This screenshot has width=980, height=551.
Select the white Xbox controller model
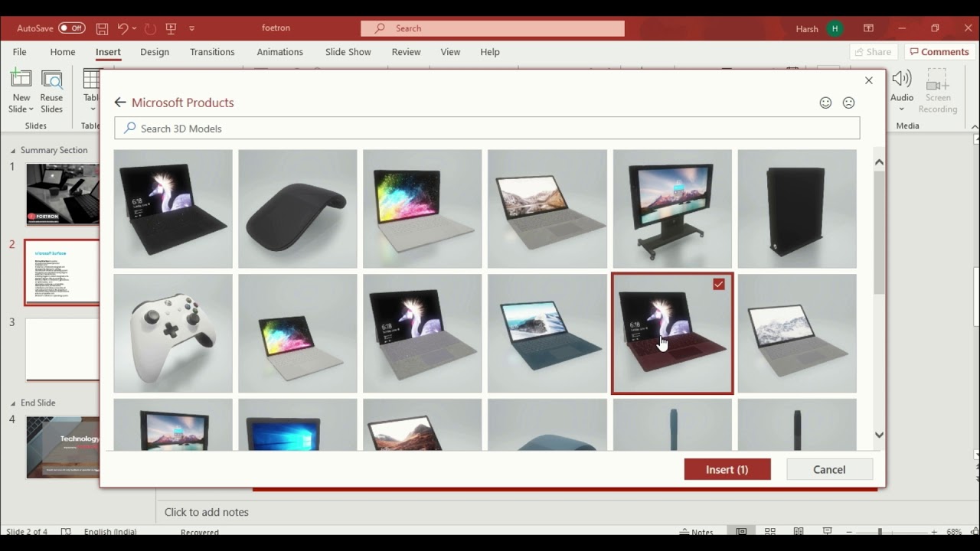pyautogui.click(x=173, y=334)
